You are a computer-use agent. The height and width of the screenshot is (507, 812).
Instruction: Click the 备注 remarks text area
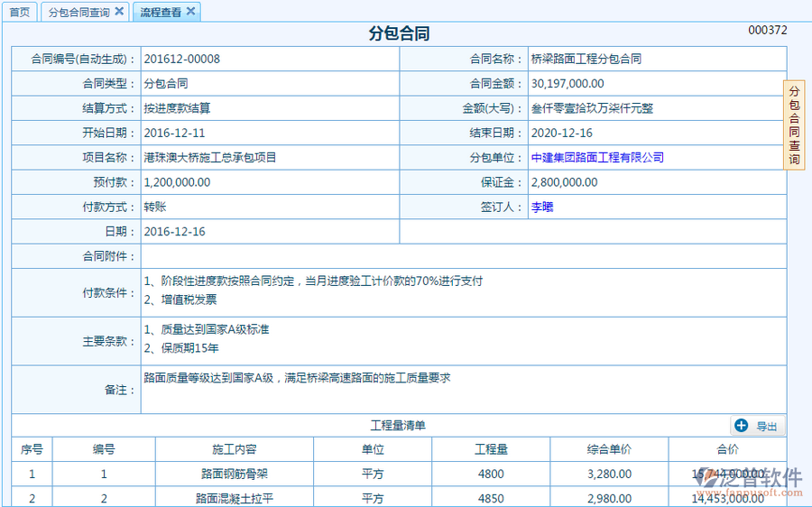[462, 390]
